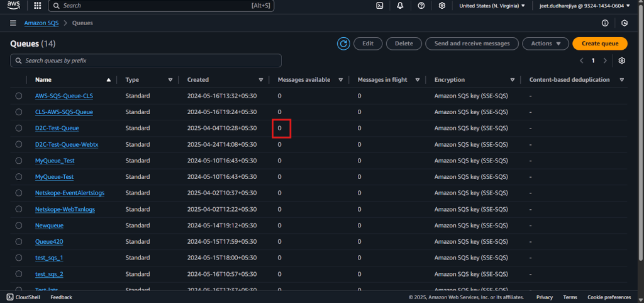
Task: Launch CloudShell from top bar icon
Action: point(380,6)
